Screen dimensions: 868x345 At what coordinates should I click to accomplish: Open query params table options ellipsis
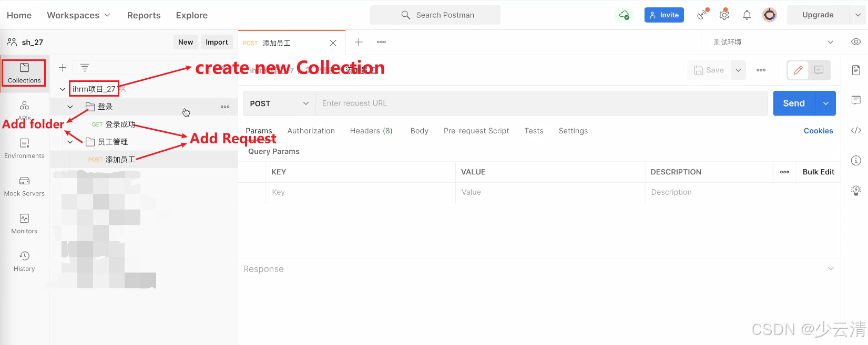784,172
